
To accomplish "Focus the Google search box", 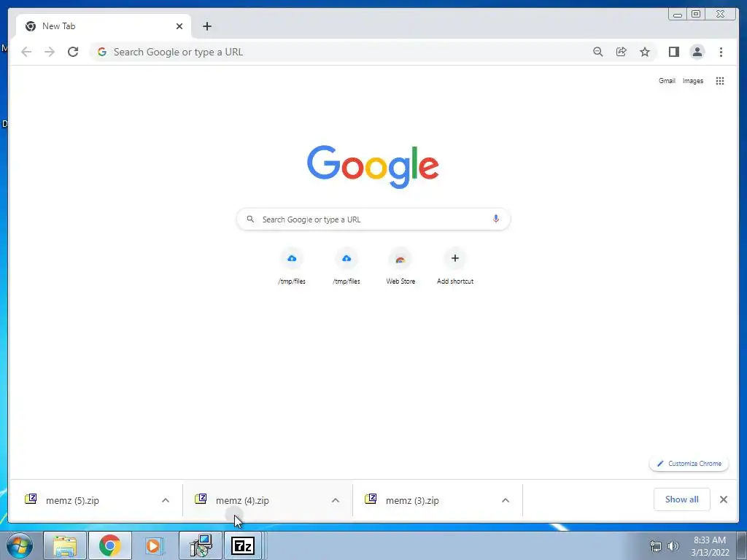I will (373, 219).
